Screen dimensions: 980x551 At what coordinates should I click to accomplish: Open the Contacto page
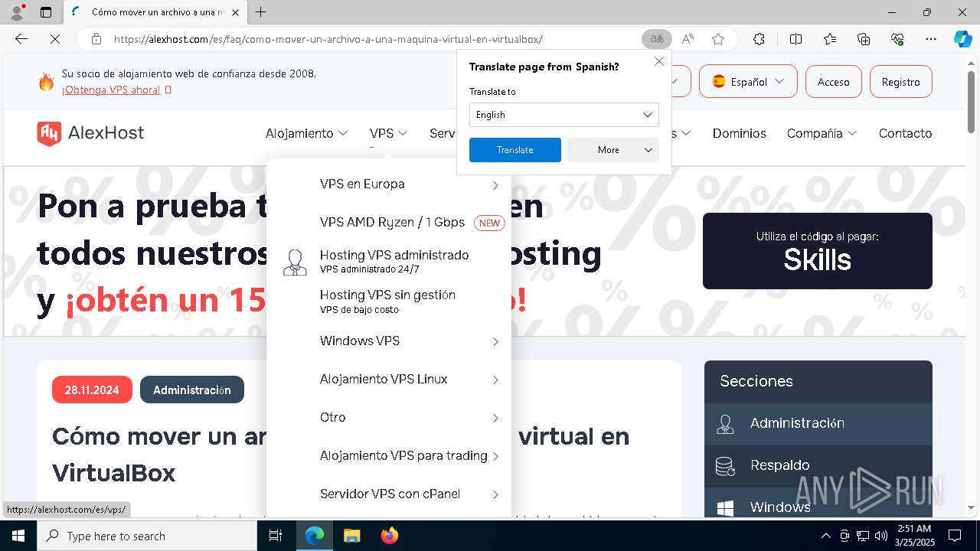point(905,133)
